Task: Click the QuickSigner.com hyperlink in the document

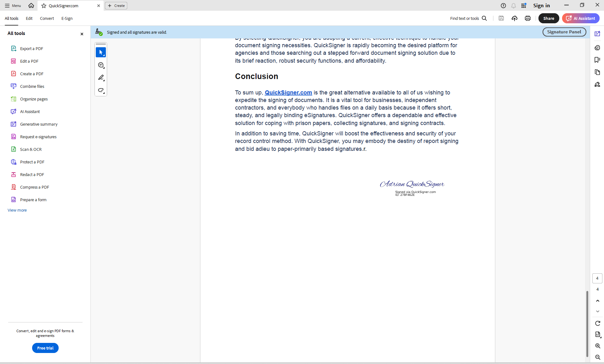Action: [x=288, y=92]
